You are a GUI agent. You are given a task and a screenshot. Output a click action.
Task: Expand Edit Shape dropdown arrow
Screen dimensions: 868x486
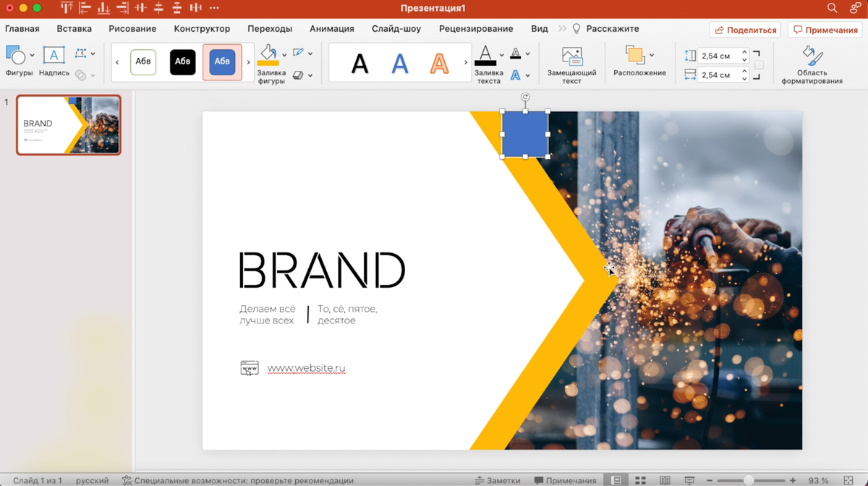[93, 54]
